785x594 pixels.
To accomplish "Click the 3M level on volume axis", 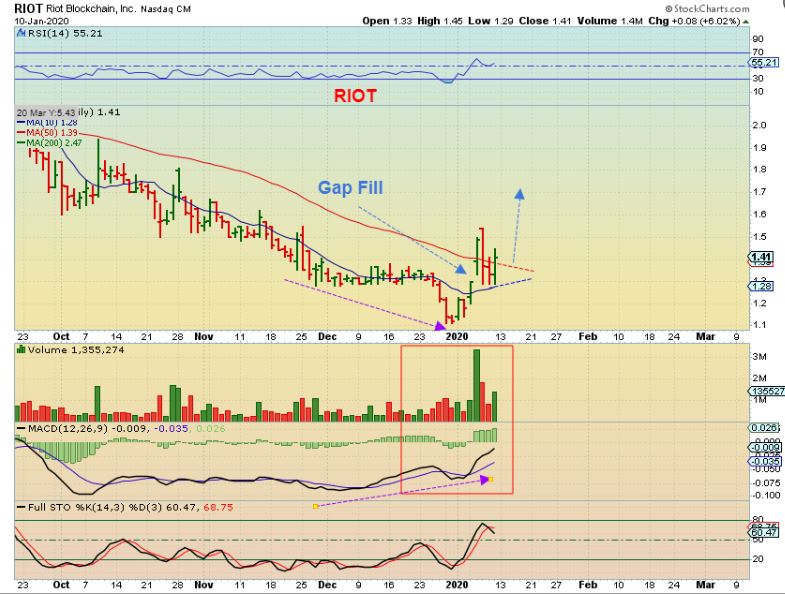I will (759, 357).
